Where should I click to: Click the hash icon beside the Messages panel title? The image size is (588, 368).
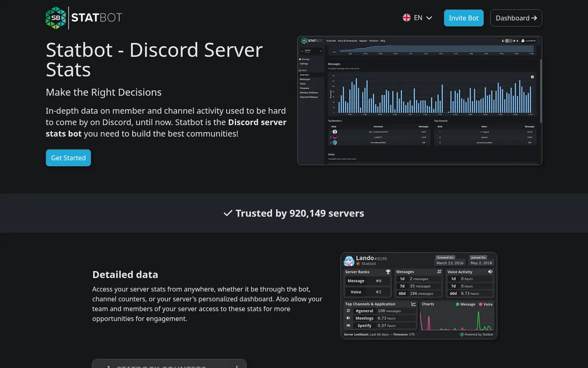tap(439, 272)
